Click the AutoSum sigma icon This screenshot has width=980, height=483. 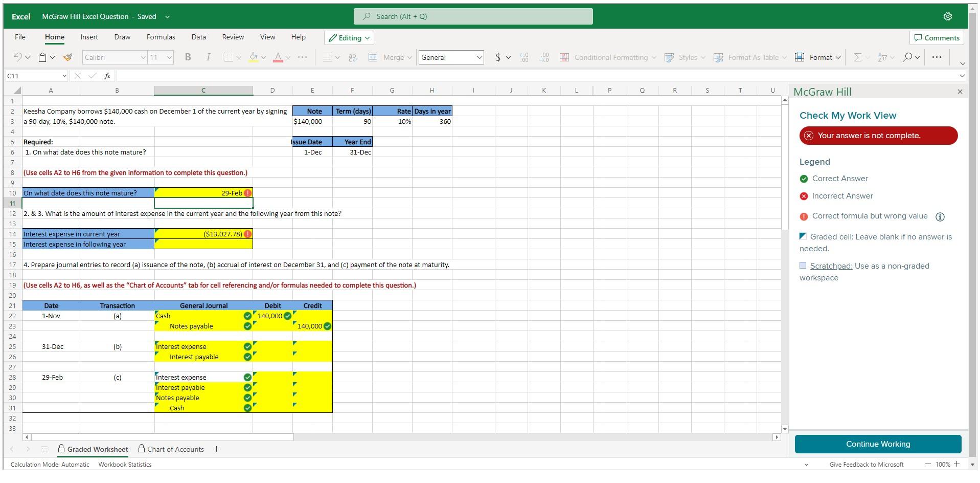(857, 57)
